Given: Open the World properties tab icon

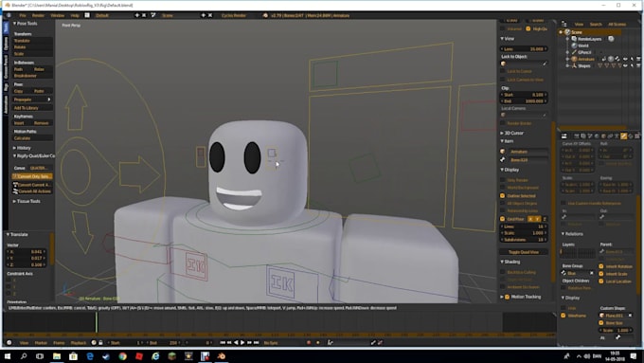Looking at the screenshot, I should [x=597, y=136].
